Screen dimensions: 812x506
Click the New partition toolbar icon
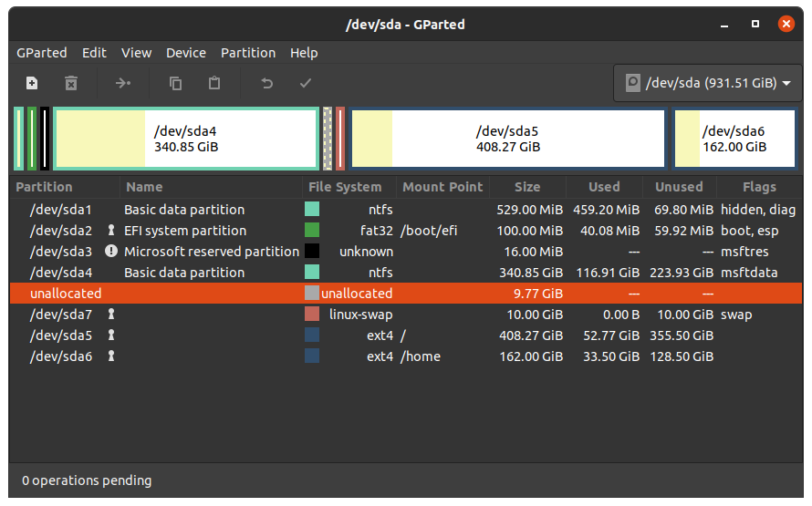tap(32, 83)
